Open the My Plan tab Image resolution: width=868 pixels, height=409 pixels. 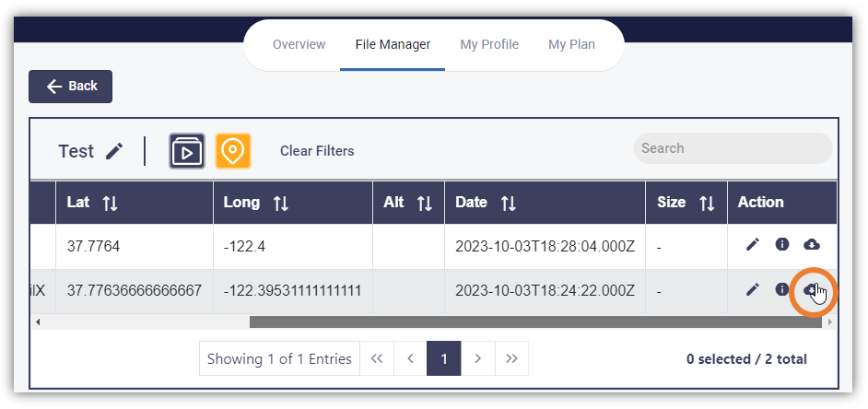[571, 44]
